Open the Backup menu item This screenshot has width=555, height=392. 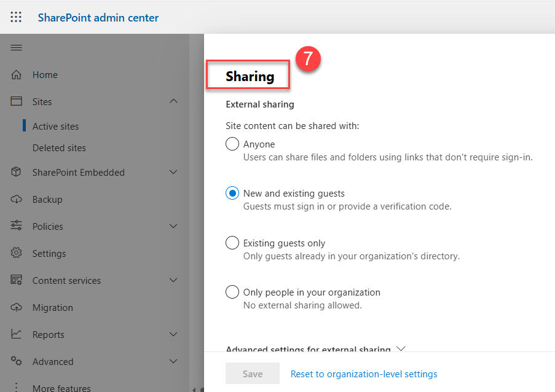tap(47, 200)
